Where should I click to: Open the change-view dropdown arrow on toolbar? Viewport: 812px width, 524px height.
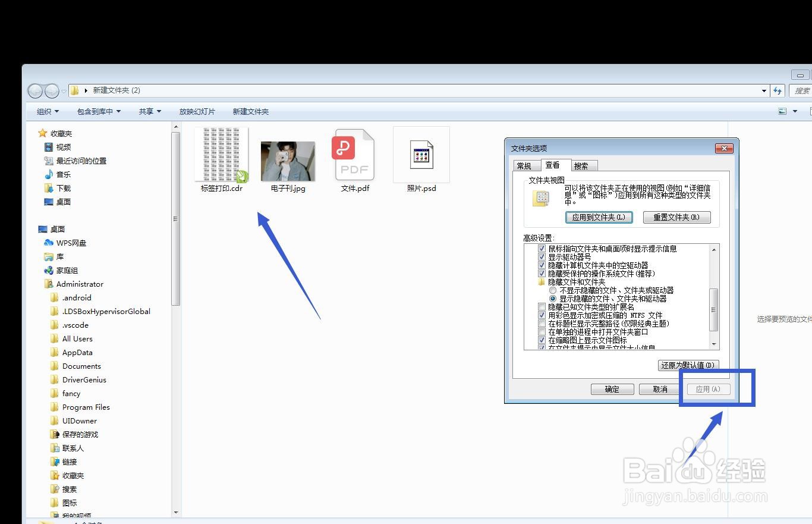tap(794, 111)
